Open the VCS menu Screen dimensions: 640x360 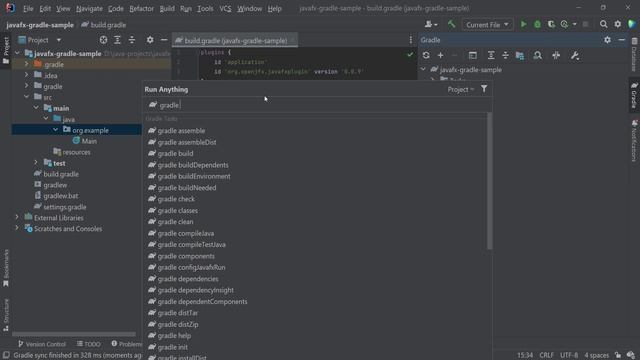[x=225, y=8]
